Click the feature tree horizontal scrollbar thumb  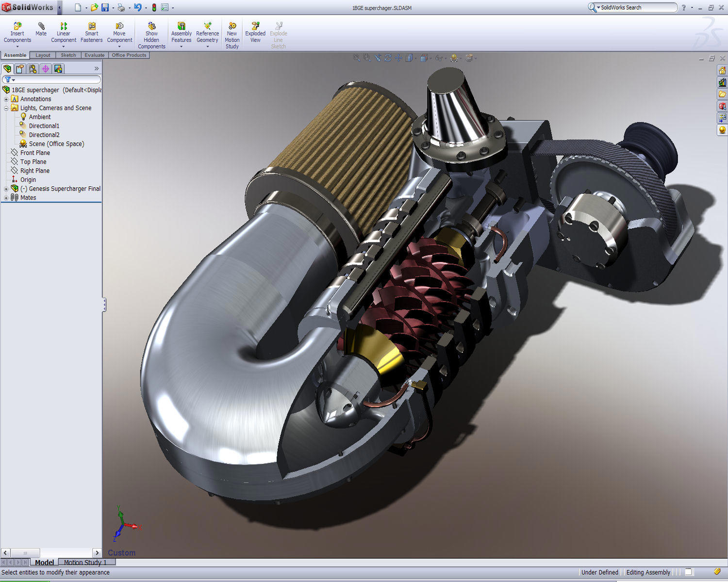point(25,553)
